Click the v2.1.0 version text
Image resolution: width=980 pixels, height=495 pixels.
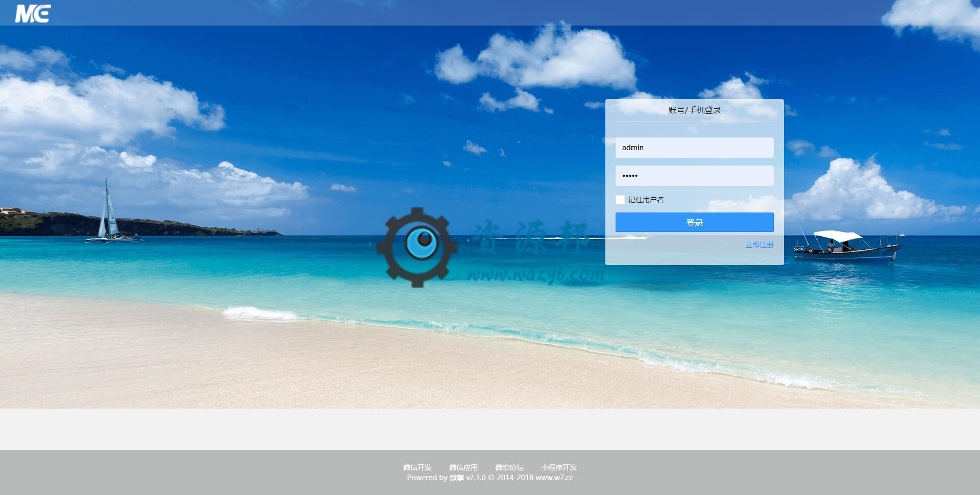[x=476, y=478]
